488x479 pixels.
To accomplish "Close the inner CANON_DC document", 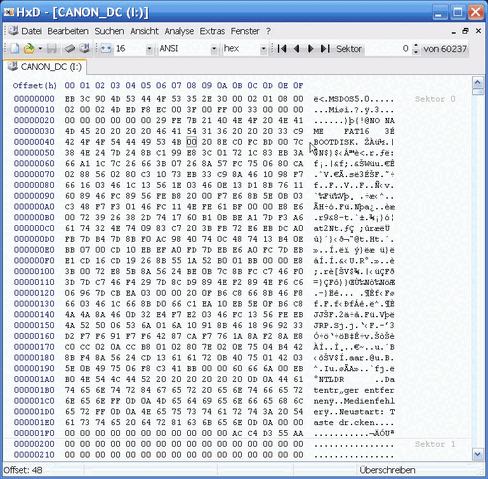I will tap(478, 31).
